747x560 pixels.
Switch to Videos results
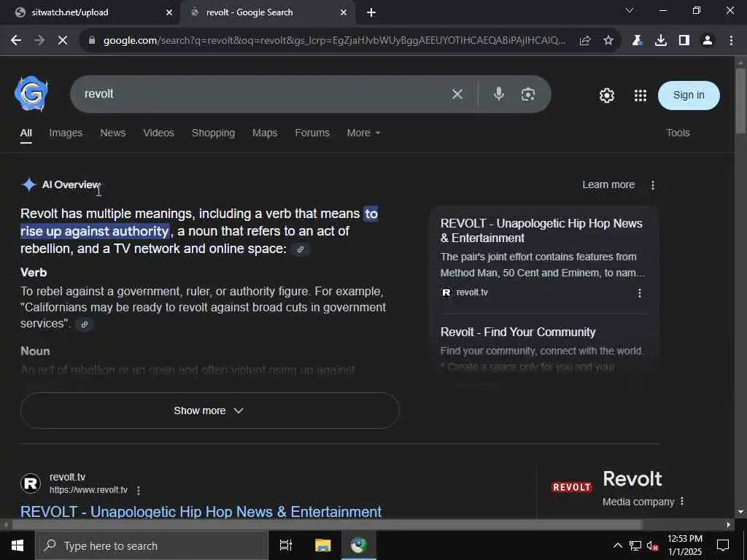coord(158,133)
